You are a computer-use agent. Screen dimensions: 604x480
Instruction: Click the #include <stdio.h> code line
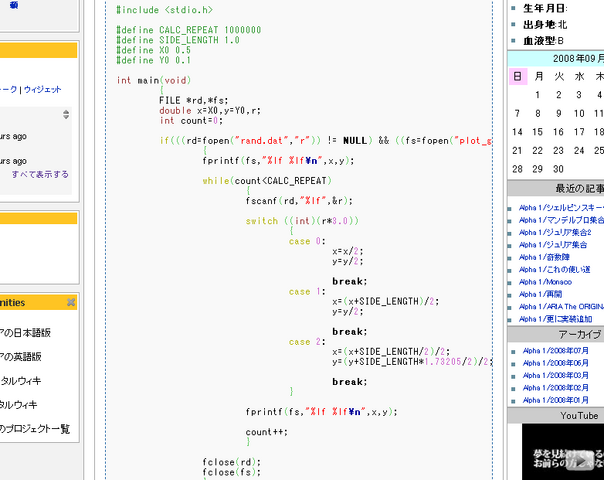pyautogui.click(x=164, y=10)
